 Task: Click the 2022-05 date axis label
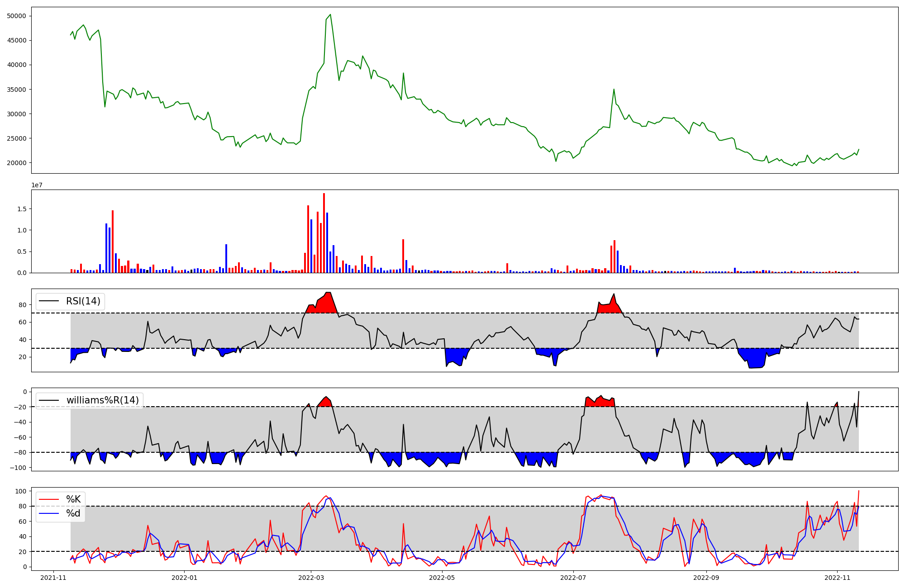point(442,578)
